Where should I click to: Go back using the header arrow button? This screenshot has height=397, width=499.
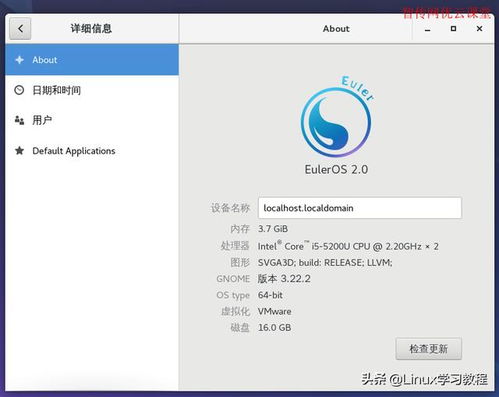point(20,29)
